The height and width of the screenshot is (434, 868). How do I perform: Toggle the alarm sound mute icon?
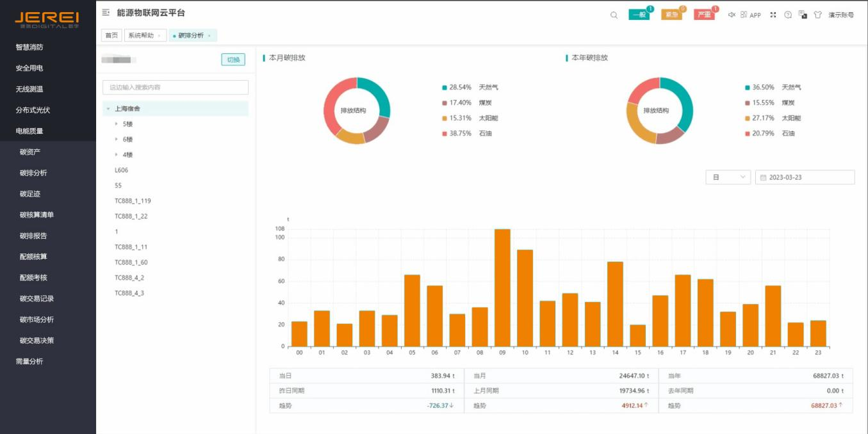pyautogui.click(x=732, y=15)
